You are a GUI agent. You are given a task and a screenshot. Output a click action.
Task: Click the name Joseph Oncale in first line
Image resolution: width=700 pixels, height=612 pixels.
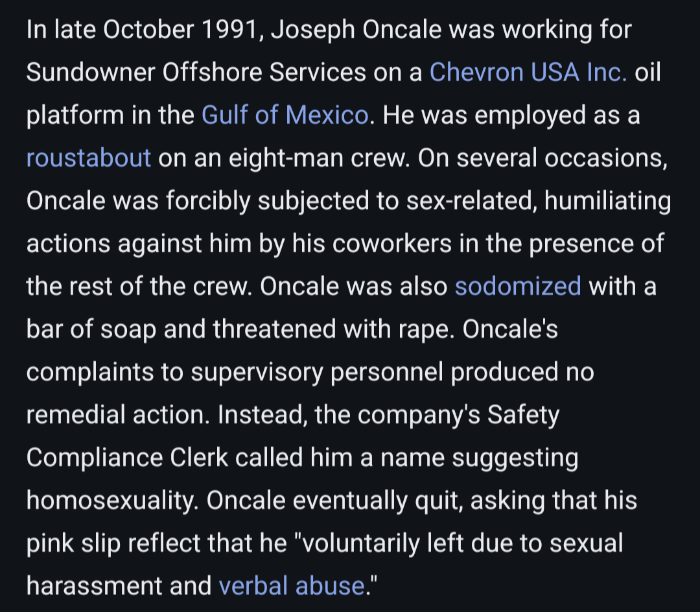click(356, 30)
